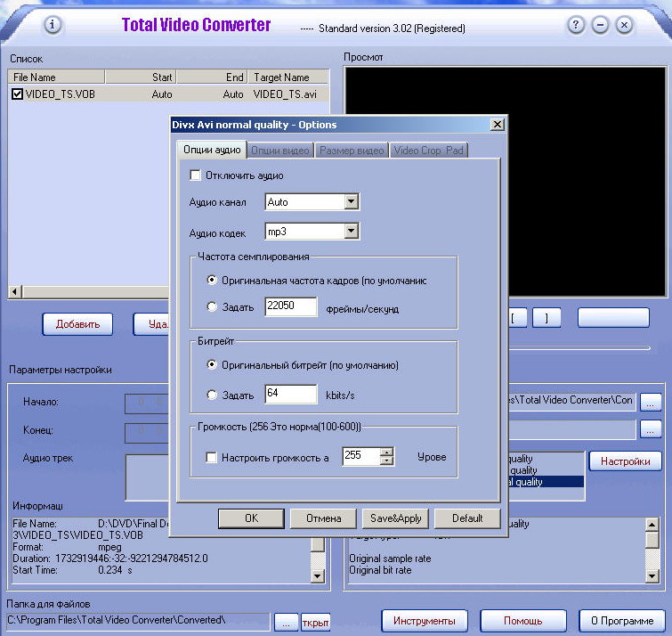
Task: Click Добавить button to add file
Action: pos(77,323)
